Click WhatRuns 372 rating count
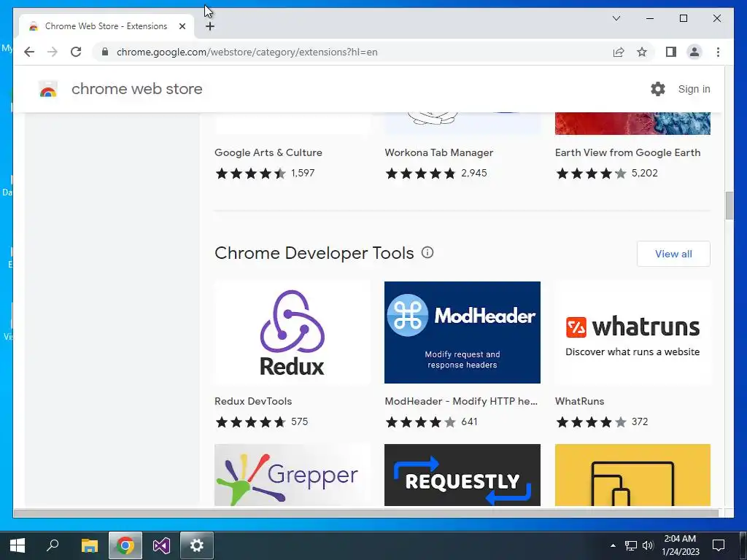 pyautogui.click(x=639, y=421)
